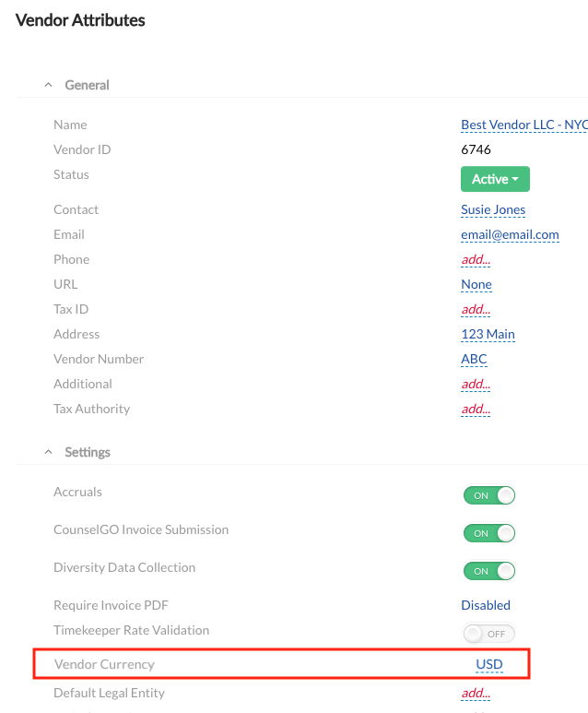Add a Default Legal Entity
The image size is (588, 713).
[476, 693]
